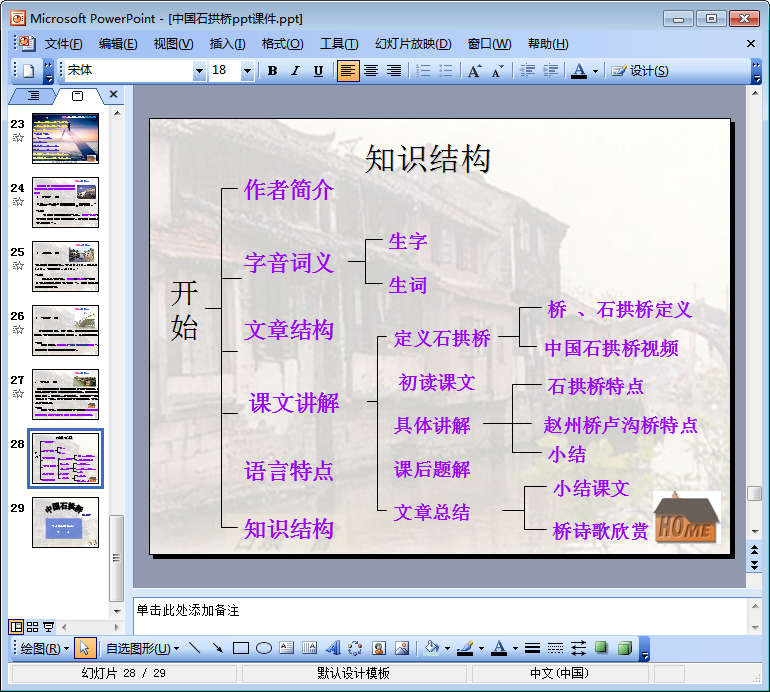Screen dimensions: 770x692
Task: Toggle Bold formatting
Action: click(272, 71)
